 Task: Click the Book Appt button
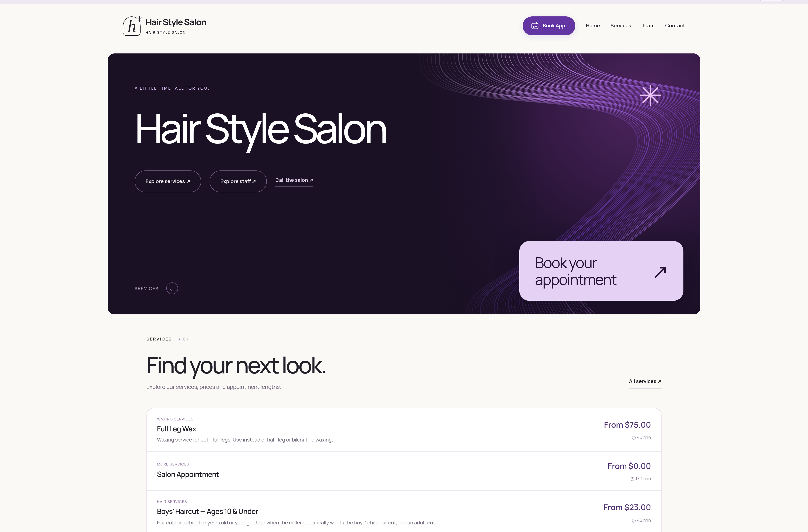click(549, 26)
